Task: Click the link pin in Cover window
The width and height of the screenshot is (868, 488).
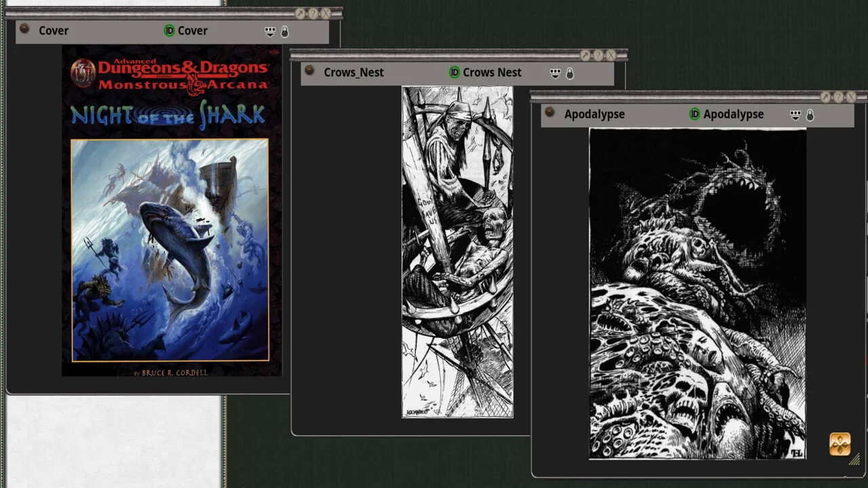Action: click(x=24, y=28)
